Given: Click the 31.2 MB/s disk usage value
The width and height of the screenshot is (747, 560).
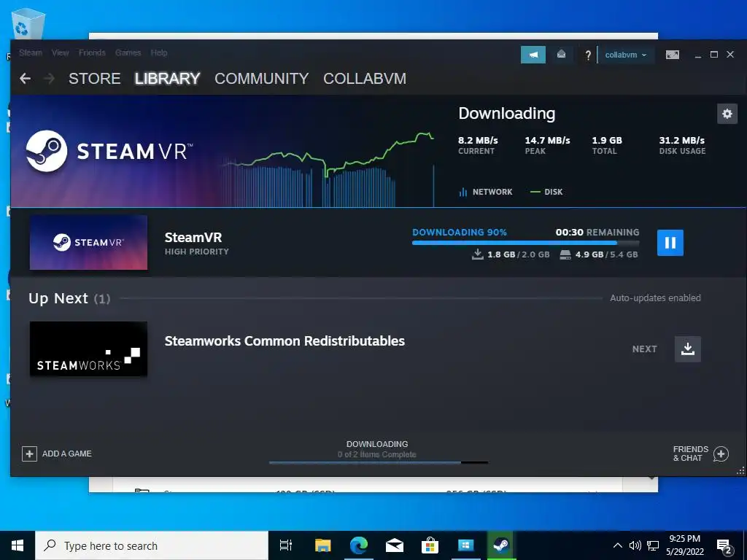Looking at the screenshot, I should (682, 141).
